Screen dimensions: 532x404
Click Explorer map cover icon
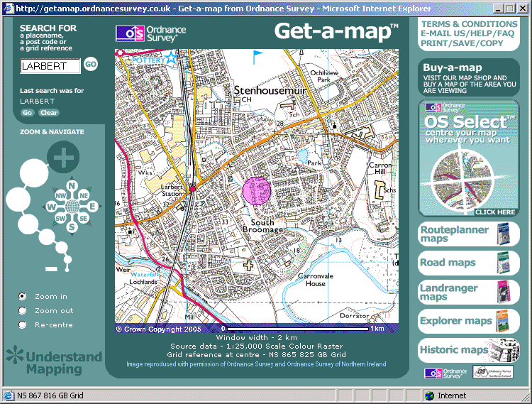(502, 321)
